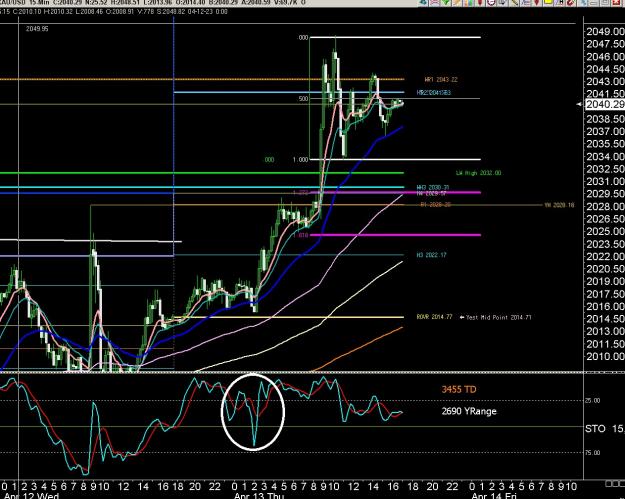625x499 pixels.
Task: Select the H3 2022.17 pivot label
Action: pos(432,255)
